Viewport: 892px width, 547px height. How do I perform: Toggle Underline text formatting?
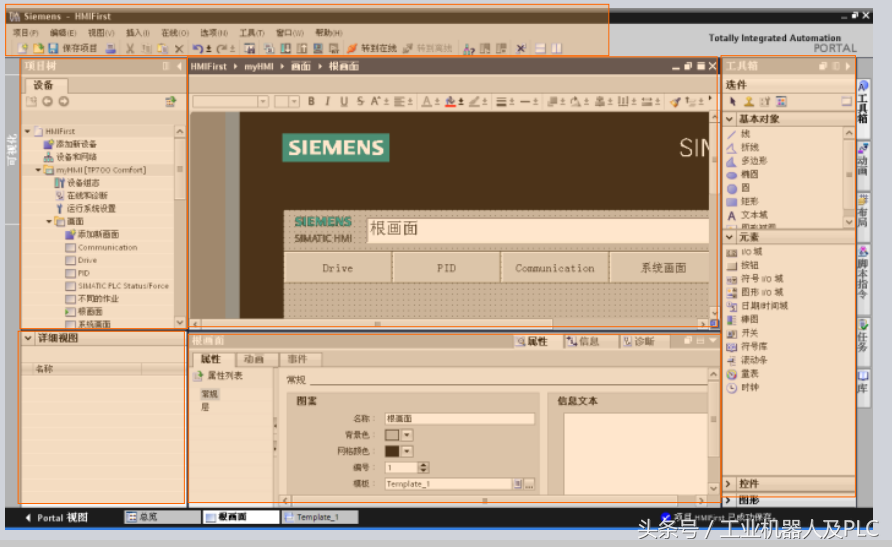344,101
